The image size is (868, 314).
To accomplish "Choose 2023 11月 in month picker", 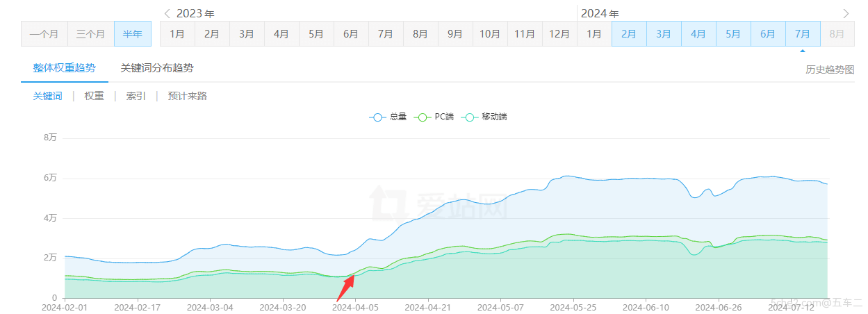I will click(x=525, y=34).
